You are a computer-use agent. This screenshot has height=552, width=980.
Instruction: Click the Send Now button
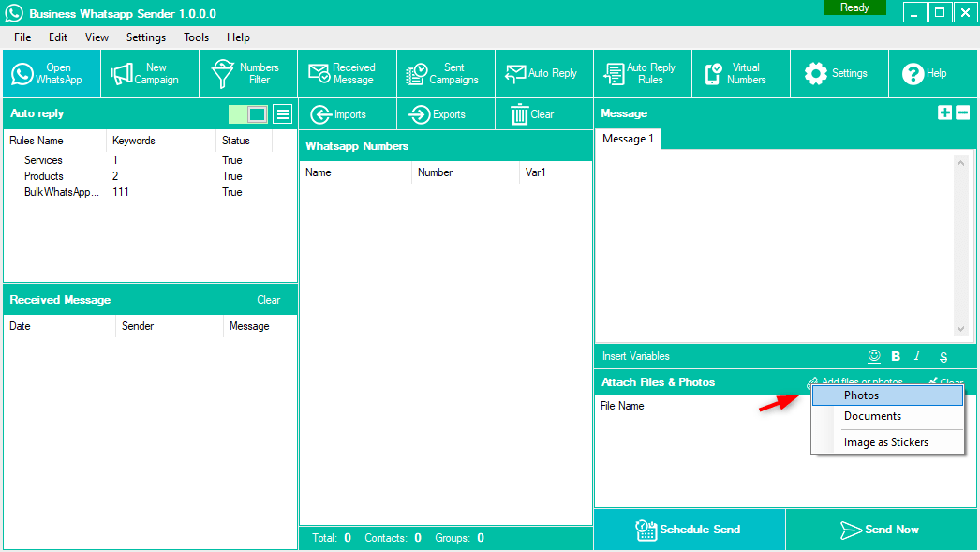point(881,530)
